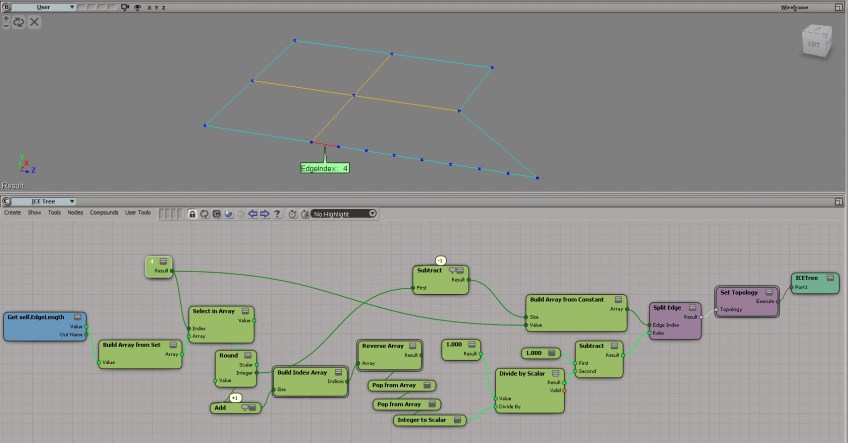The width and height of the screenshot is (848, 443).
Task: Click the viewport orbit reset icon
Action: tap(19, 21)
